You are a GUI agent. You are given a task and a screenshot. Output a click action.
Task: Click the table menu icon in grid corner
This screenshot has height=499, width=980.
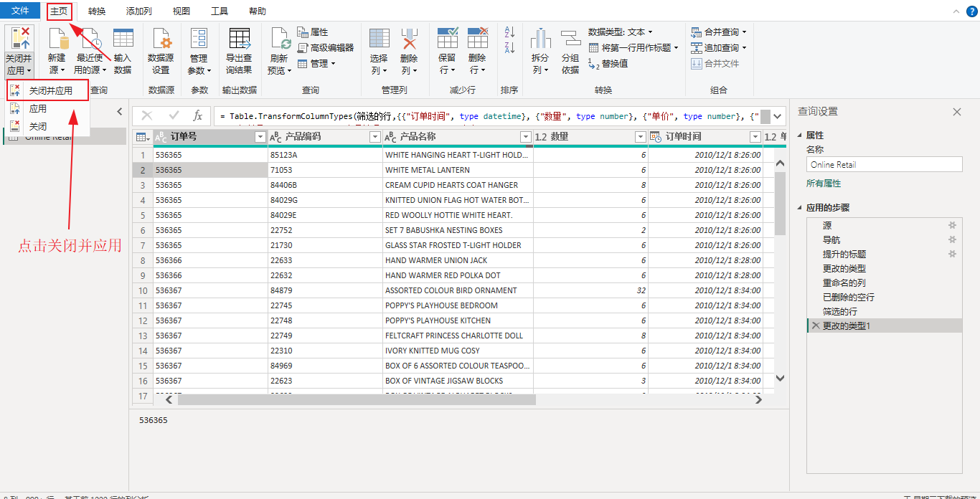[x=143, y=137]
